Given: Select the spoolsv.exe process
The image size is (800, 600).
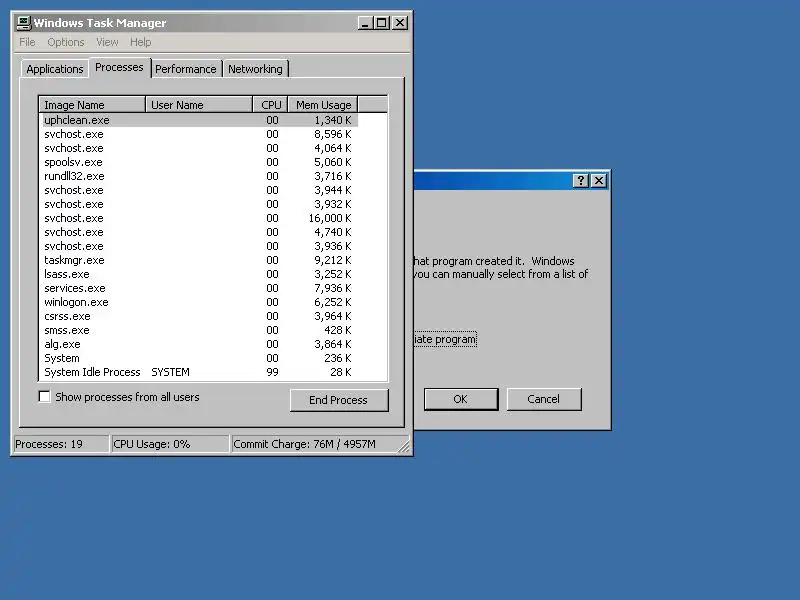Looking at the screenshot, I should coord(198,162).
